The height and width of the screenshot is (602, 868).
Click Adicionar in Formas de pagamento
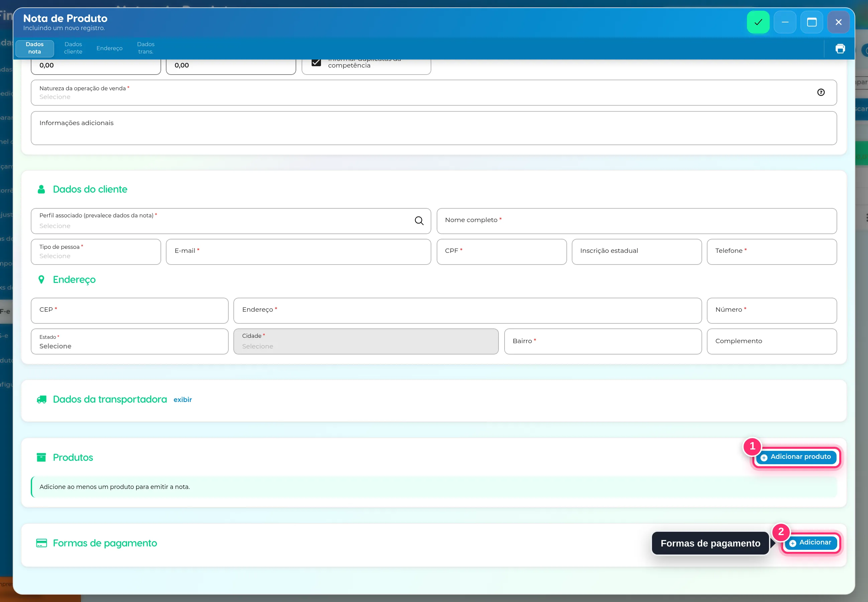click(811, 543)
